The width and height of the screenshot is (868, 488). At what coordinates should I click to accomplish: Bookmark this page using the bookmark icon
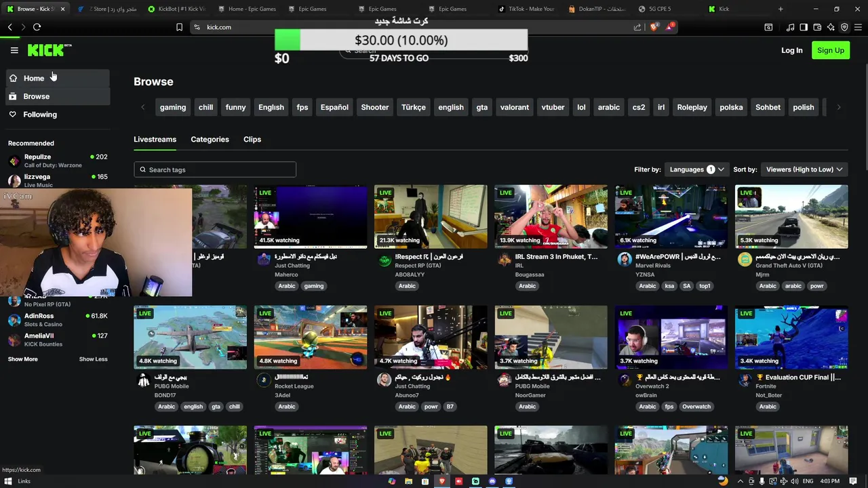[179, 27]
